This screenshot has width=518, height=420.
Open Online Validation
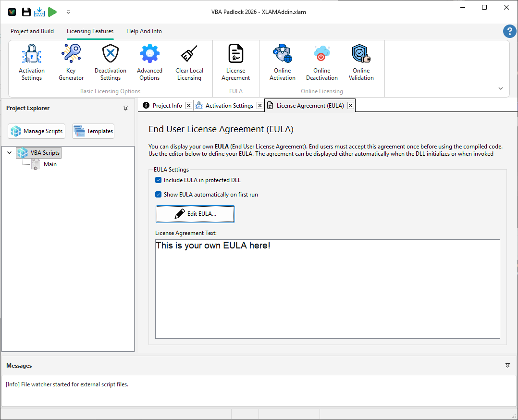361,62
